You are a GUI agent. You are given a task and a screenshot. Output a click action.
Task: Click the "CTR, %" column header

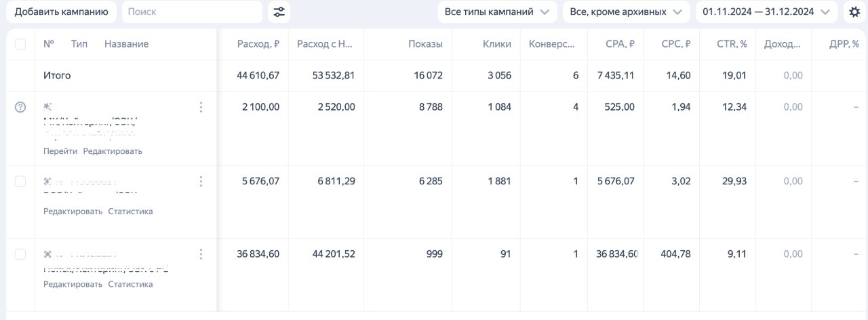(732, 44)
